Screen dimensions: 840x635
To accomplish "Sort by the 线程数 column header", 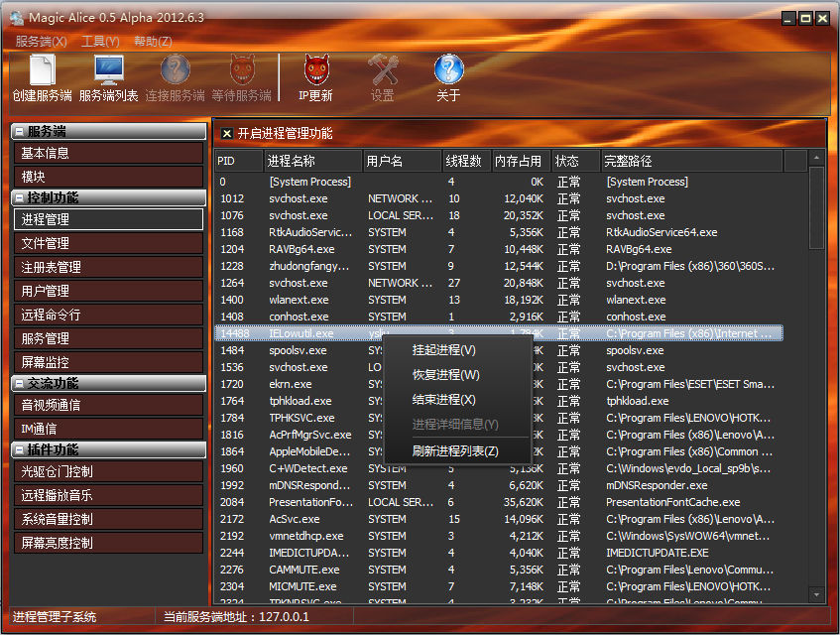I will [x=466, y=161].
